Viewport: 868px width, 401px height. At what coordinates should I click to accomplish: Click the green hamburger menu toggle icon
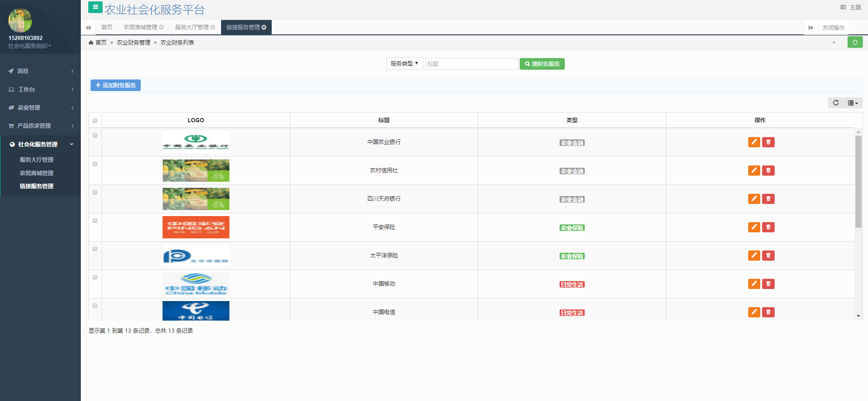point(95,7)
